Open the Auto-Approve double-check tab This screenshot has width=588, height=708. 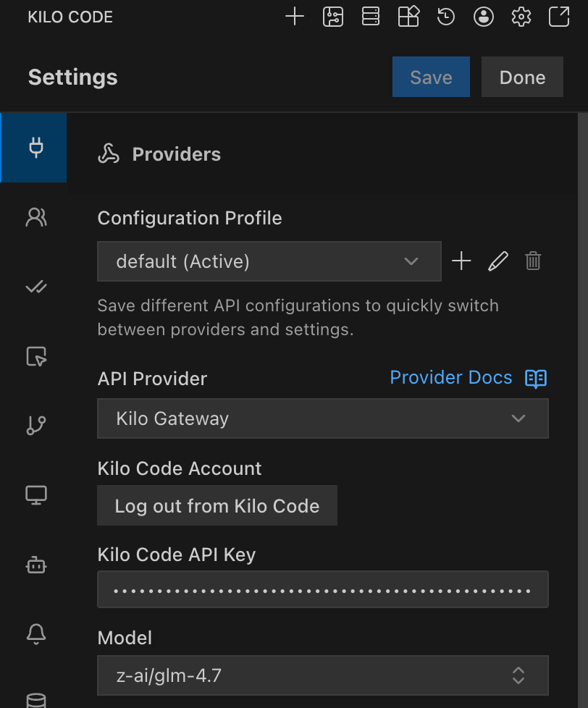(36, 287)
